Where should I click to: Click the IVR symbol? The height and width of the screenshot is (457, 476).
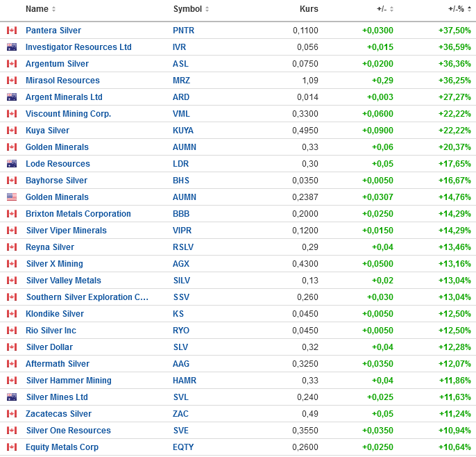[180, 47]
